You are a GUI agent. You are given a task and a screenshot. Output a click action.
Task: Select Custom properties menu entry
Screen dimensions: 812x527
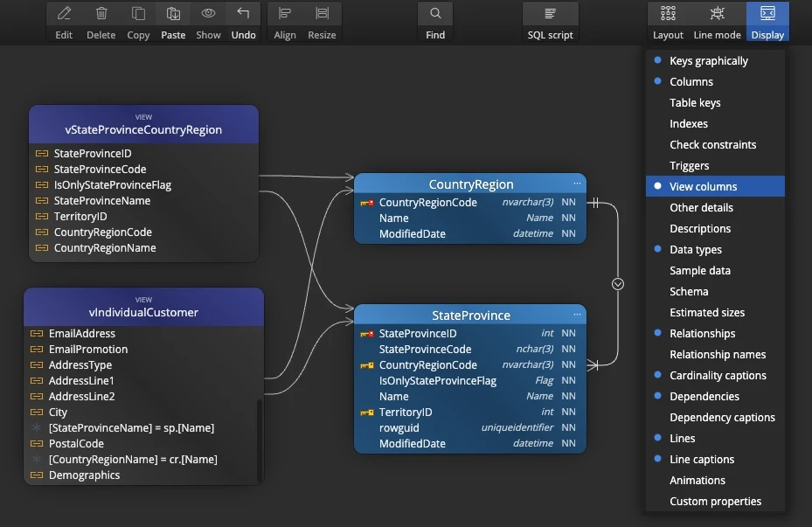[715, 501]
